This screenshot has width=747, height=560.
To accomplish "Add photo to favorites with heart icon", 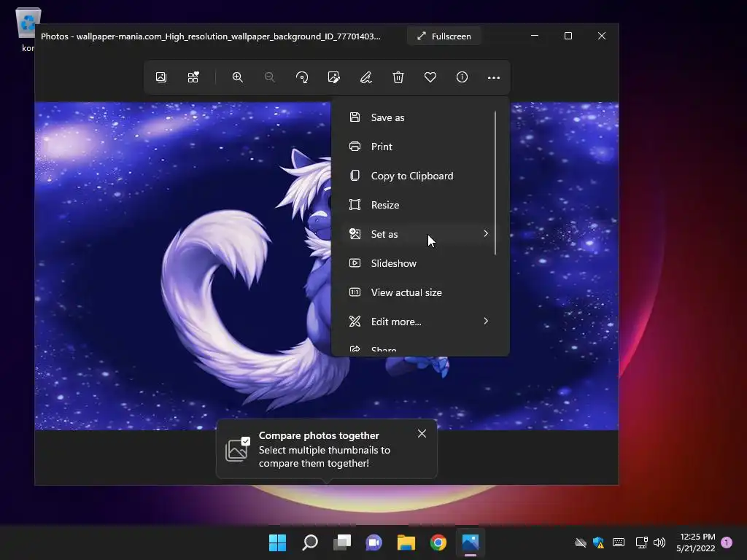I will (x=430, y=77).
